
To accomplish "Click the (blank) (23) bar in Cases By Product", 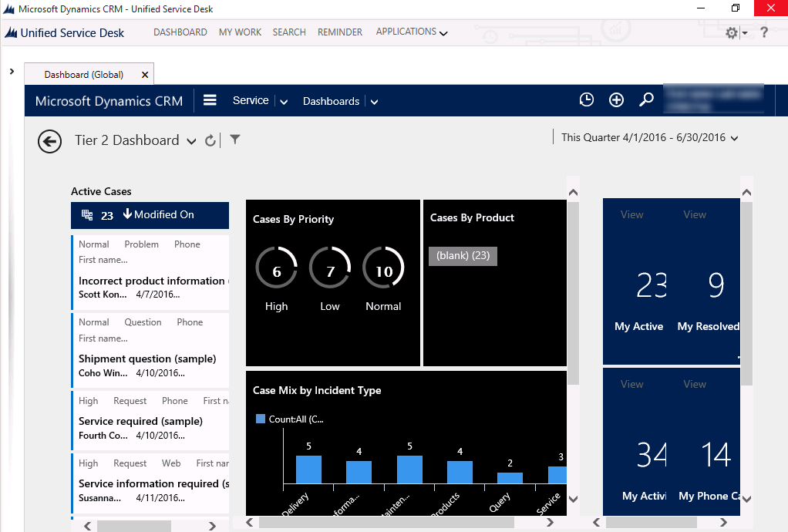I will [x=463, y=254].
